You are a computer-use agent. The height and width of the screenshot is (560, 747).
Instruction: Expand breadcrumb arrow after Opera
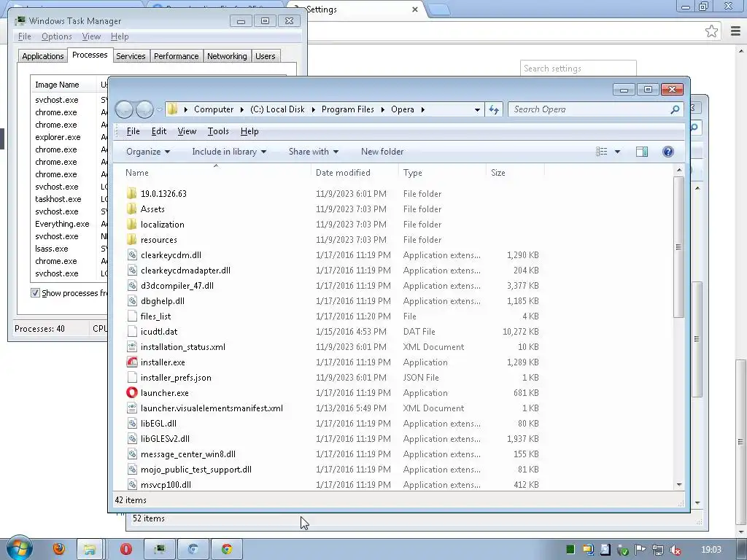pos(422,109)
